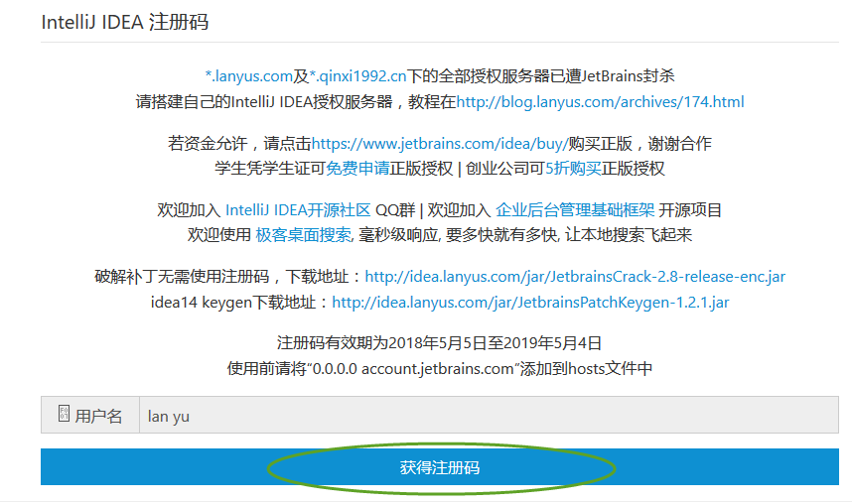Open the jetbrains.com/idea/buy link
The image size is (852, 504).
pyautogui.click(x=440, y=144)
